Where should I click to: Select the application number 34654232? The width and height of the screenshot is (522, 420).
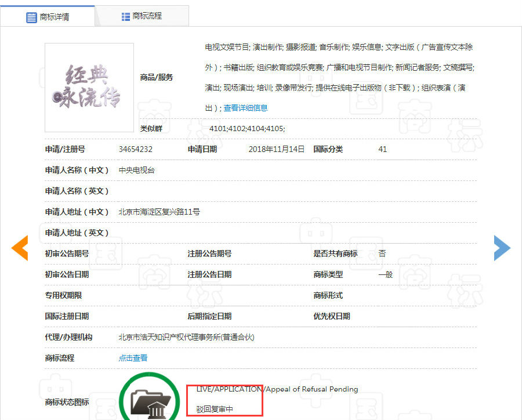click(x=136, y=149)
